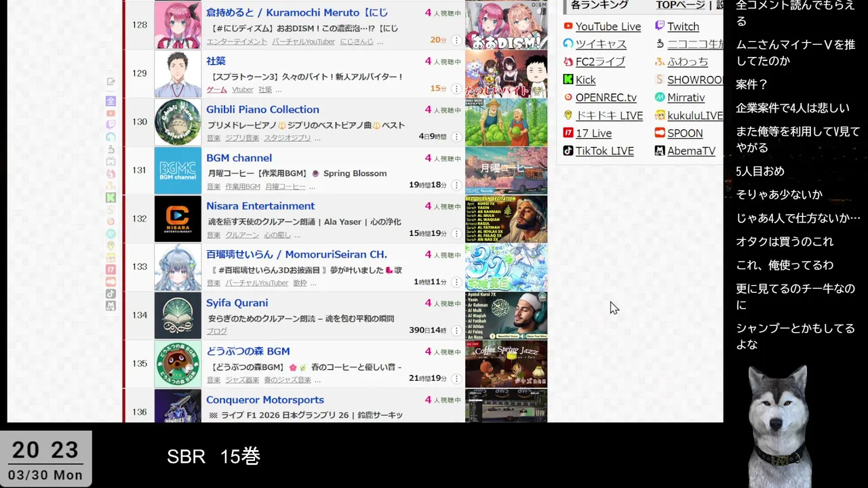Image resolution: width=868 pixels, height=488 pixels.
Task: Click the ジブリ音楽 tag under Ghibli Piano Collection
Action: point(242,138)
